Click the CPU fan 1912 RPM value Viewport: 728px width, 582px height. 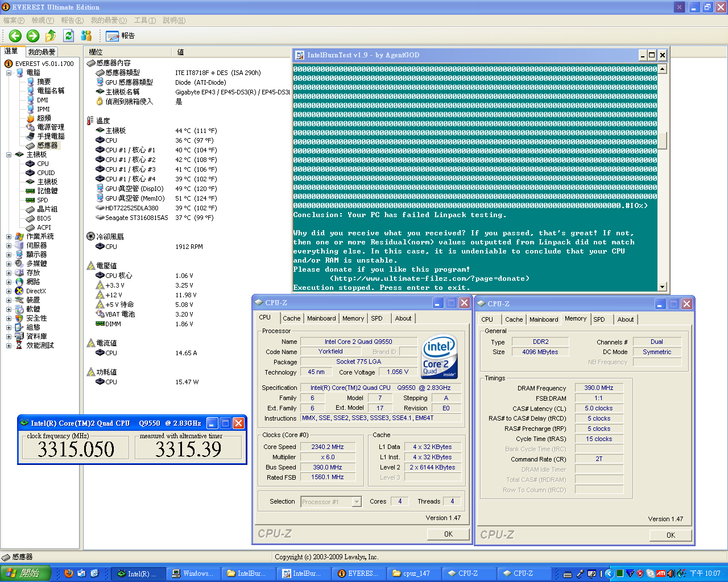pos(189,247)
